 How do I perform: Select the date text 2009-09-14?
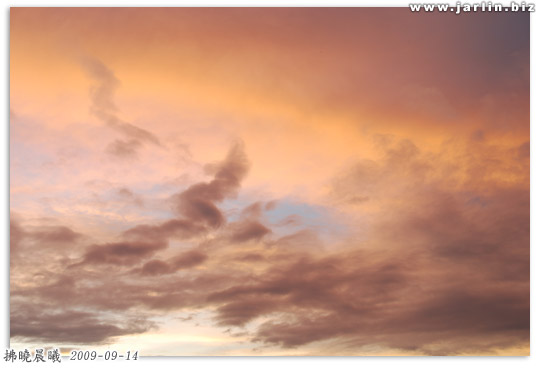[x=104, y=356]
